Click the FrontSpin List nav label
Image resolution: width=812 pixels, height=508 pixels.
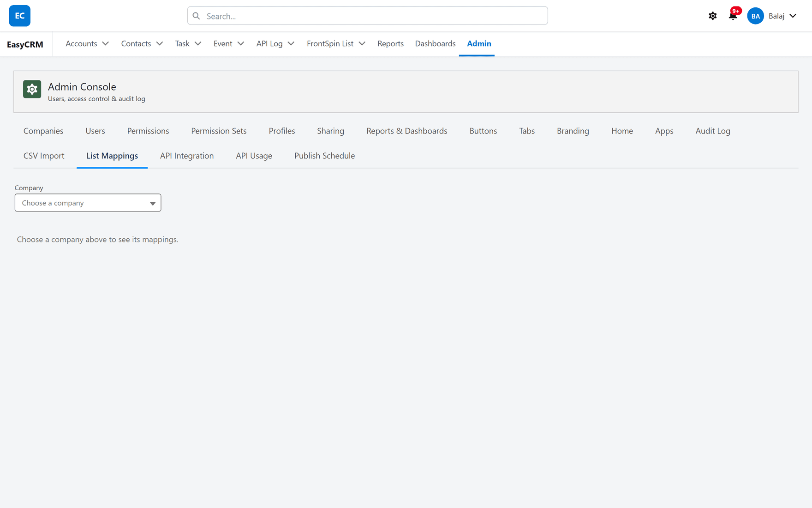click(330, 43)
